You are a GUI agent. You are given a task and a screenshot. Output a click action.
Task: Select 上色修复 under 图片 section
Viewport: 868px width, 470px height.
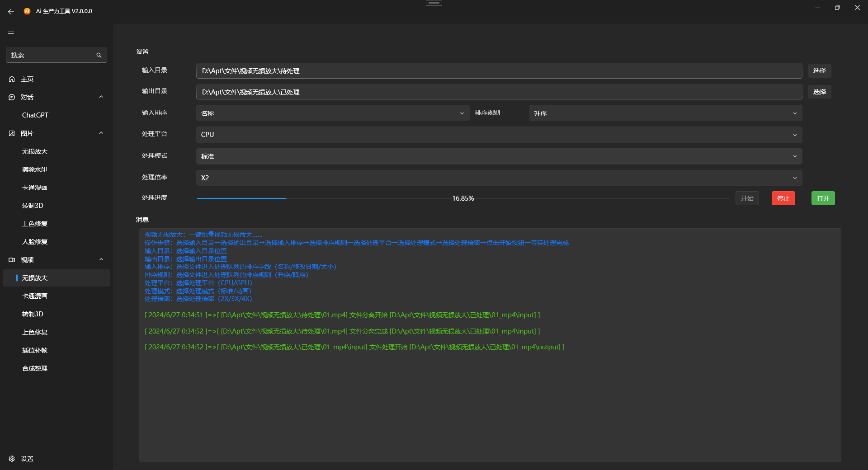click(57, 224)
